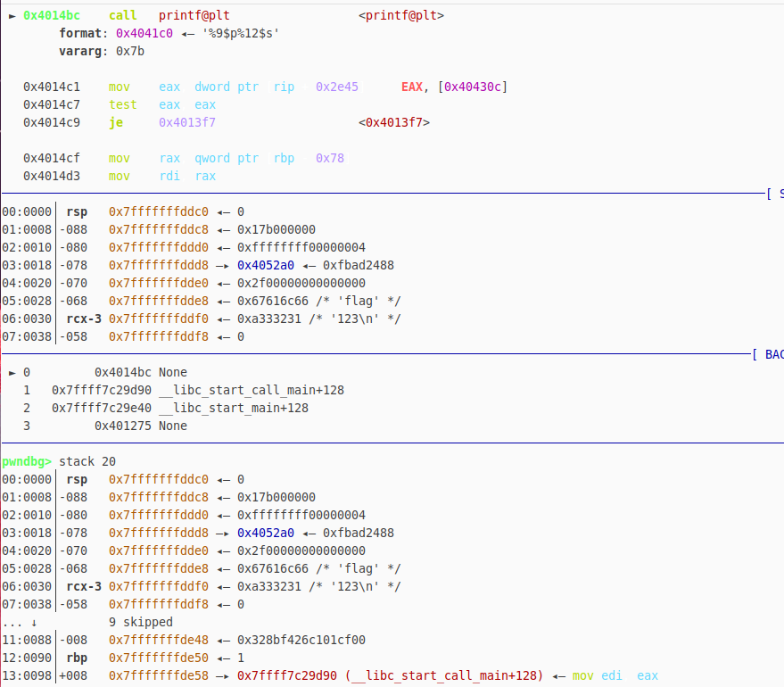Viewport: 784px width, 687px height.
Task: Click backtrace frame 2 address 0x7ffff7c29e40
Action: 102,409
